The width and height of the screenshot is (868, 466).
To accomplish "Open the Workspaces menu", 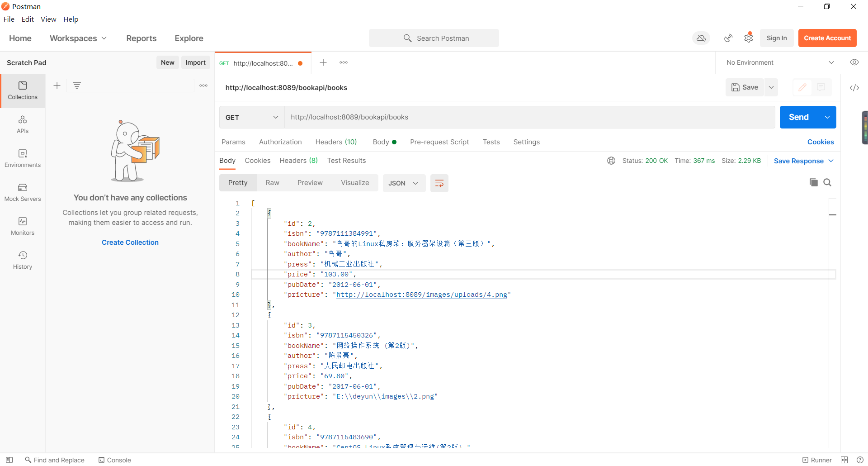I will coord(78,38).
